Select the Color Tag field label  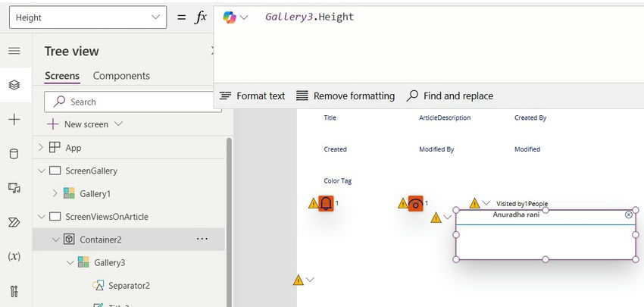(x=338, y=181)
